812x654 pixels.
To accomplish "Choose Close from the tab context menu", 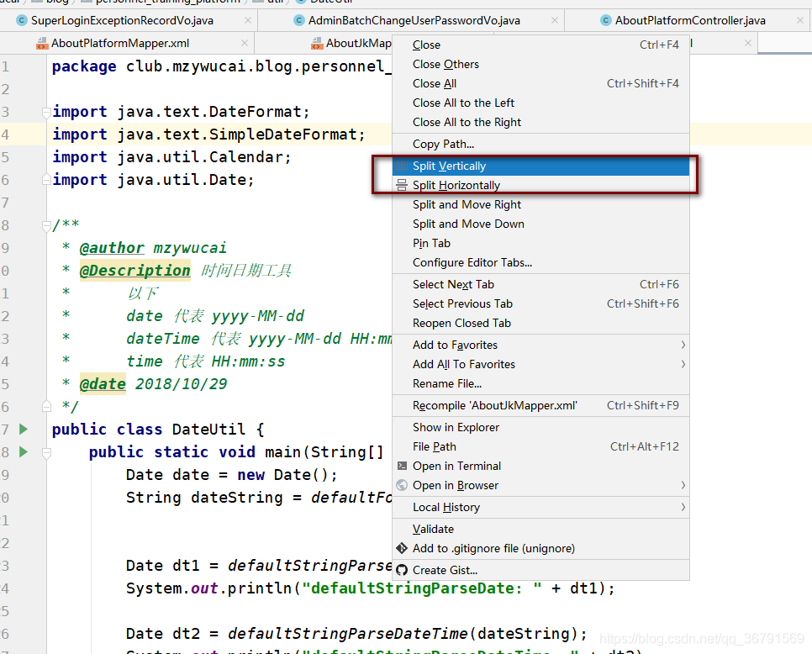I will [x=540, y=45].
